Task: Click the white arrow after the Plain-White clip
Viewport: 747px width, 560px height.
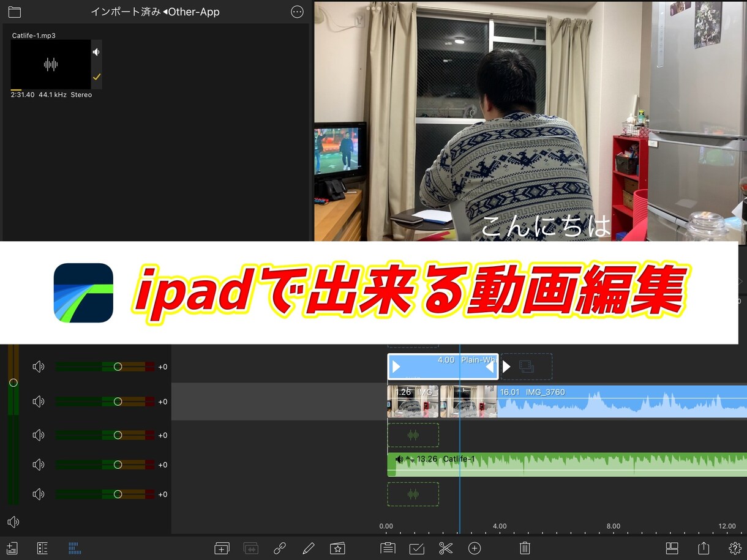Action: click(x=506, y=367)
